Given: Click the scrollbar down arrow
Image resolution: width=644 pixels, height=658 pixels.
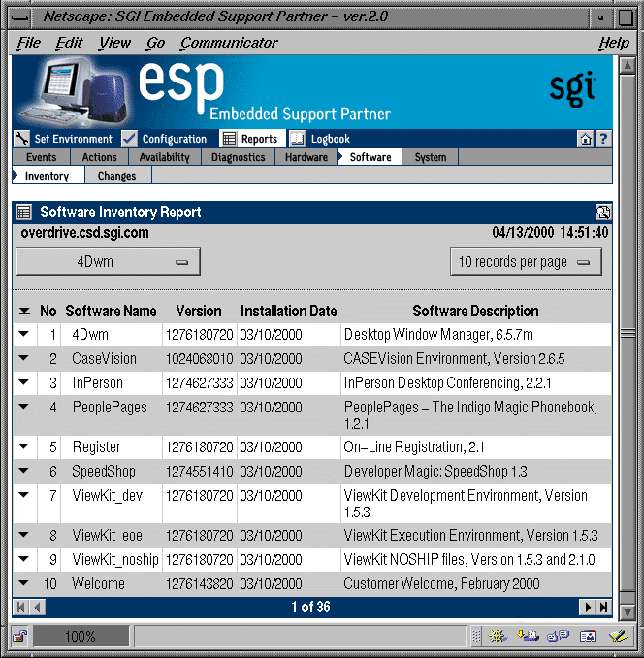Looking at the screenshot, I should click(628, 611).
